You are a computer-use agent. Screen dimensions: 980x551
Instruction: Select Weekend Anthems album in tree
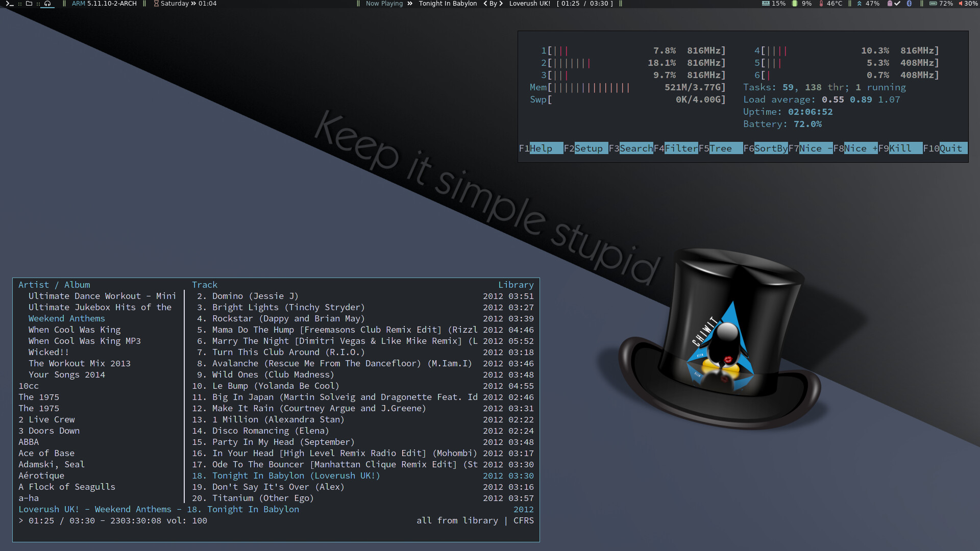pyautogui.click(x=67, y=319)
